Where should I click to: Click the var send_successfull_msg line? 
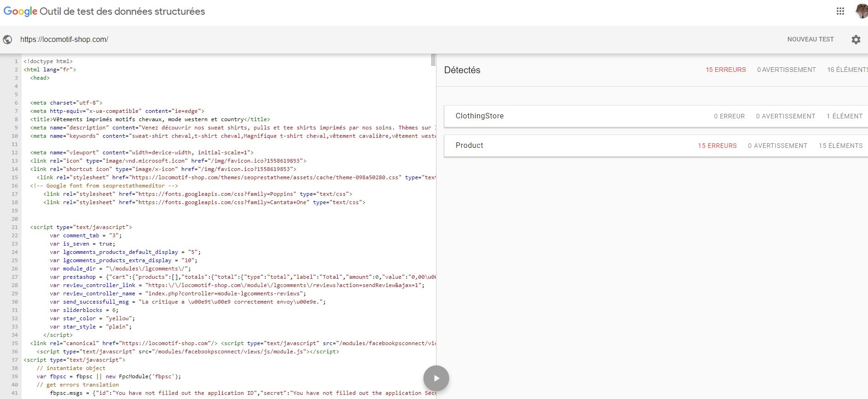[x=188, y=302]
